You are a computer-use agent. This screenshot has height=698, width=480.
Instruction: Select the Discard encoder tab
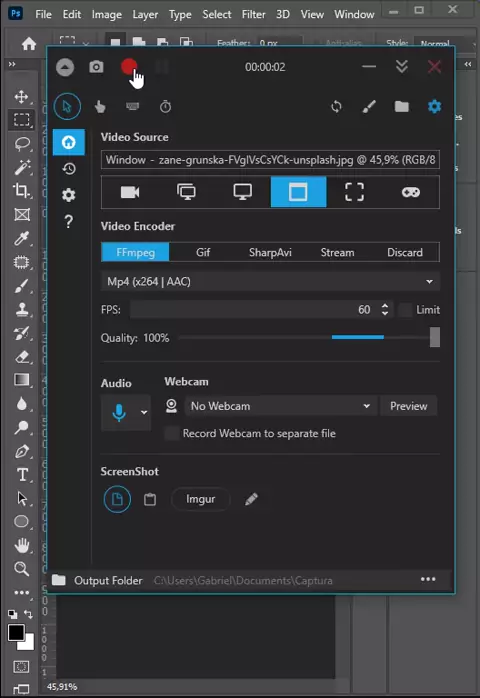(405, 252)
